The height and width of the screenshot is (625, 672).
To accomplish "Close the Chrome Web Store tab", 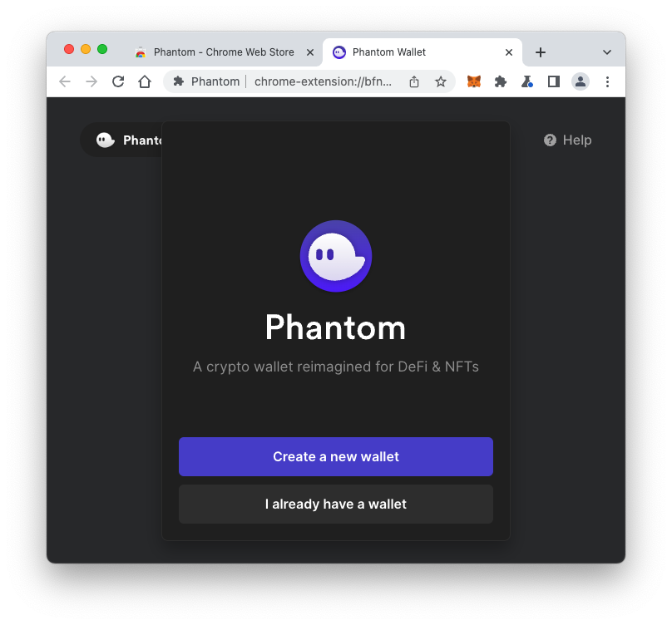I will pyautogui.click(x=310, y=52).
